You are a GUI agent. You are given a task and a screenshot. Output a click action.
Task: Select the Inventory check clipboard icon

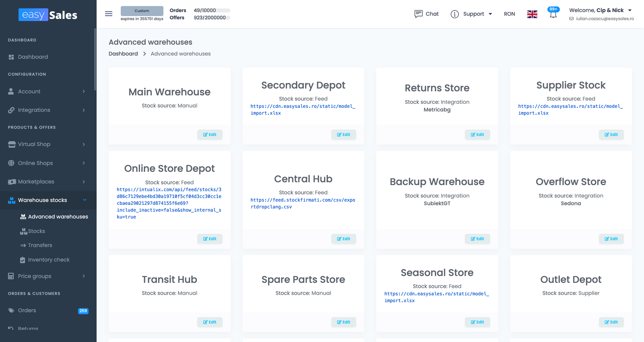pos(23,260)
